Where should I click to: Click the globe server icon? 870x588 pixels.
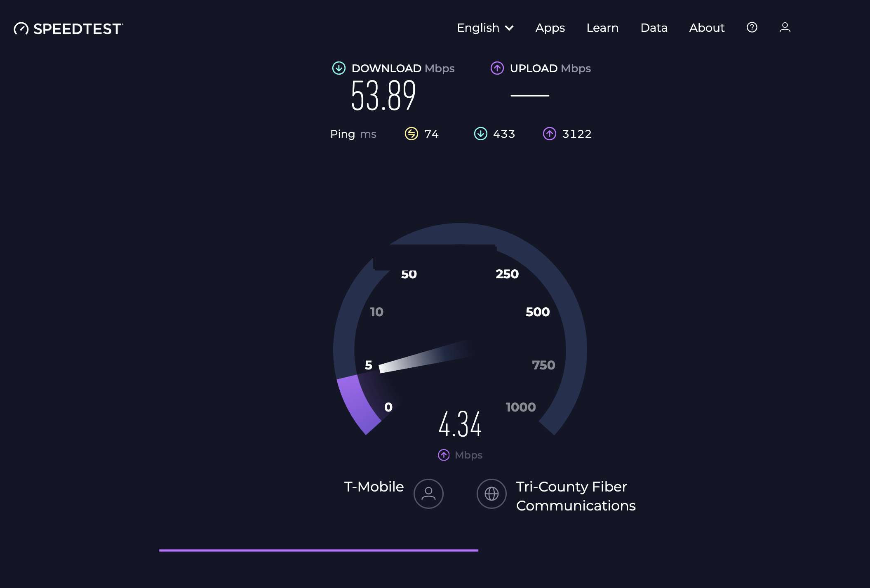(x=491, y=494)
